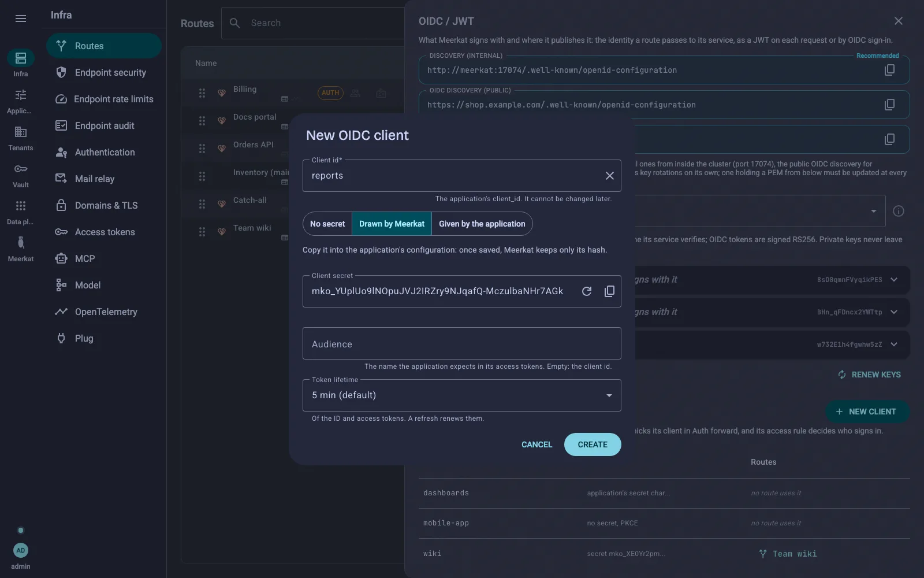This screenshot has height=578, width=924.
Task: Expand the 8sD0qmnFVyqikPES key entry
Action: [894, 280]
